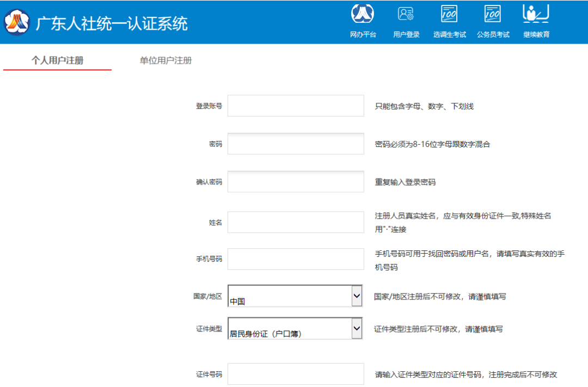Switch to 单位用户注册 tab
This screenshot has height=387, width=588.
point(166,60)
